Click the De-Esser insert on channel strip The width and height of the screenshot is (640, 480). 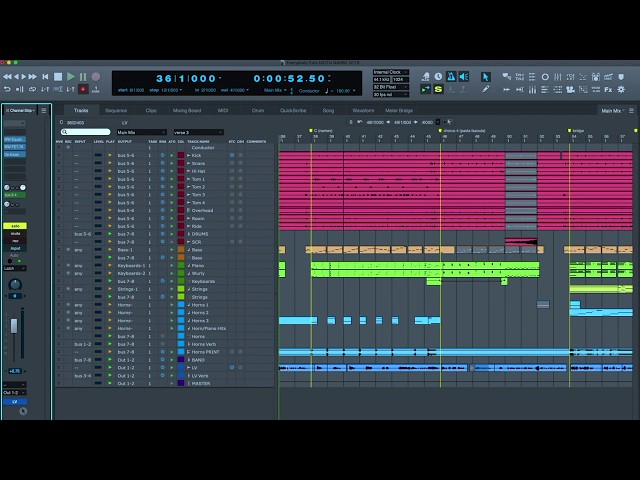tap(15, 154)
